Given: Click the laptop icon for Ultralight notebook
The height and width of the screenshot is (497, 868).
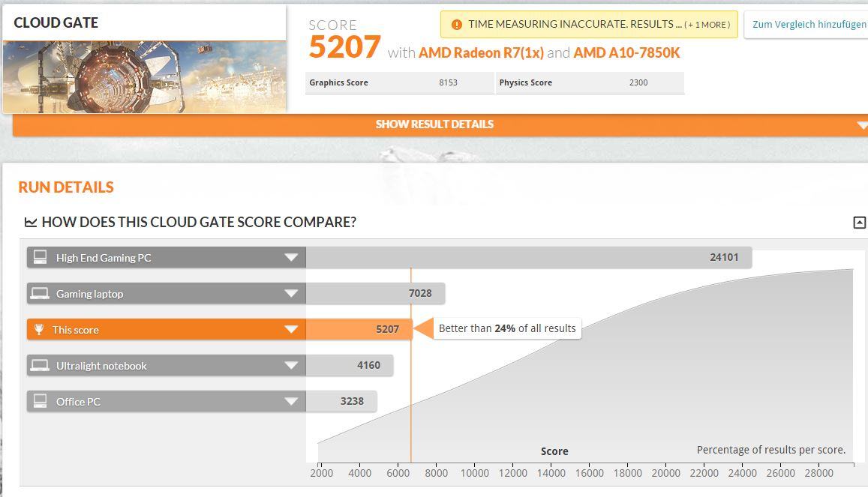Looking at the screenshot, I should [x=40, y=365].
